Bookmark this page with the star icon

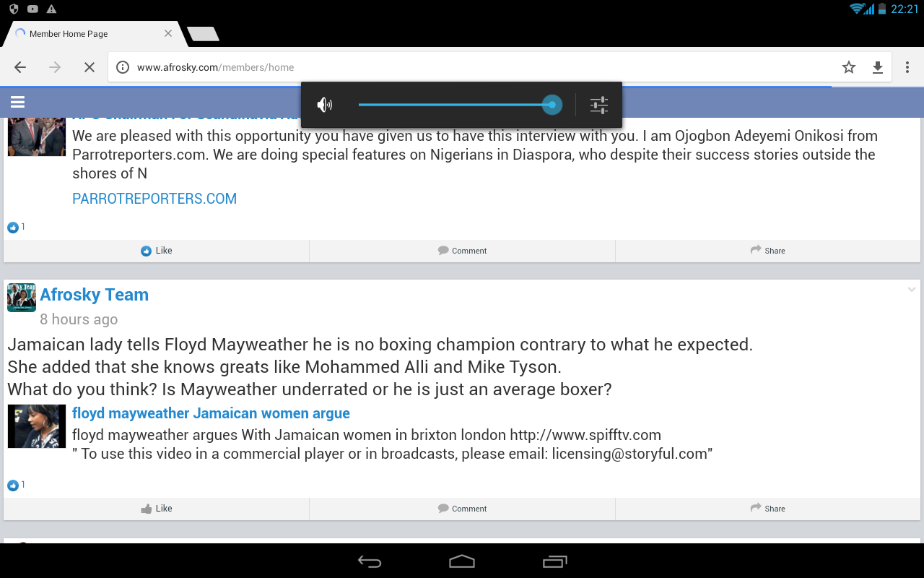point(849,67)
